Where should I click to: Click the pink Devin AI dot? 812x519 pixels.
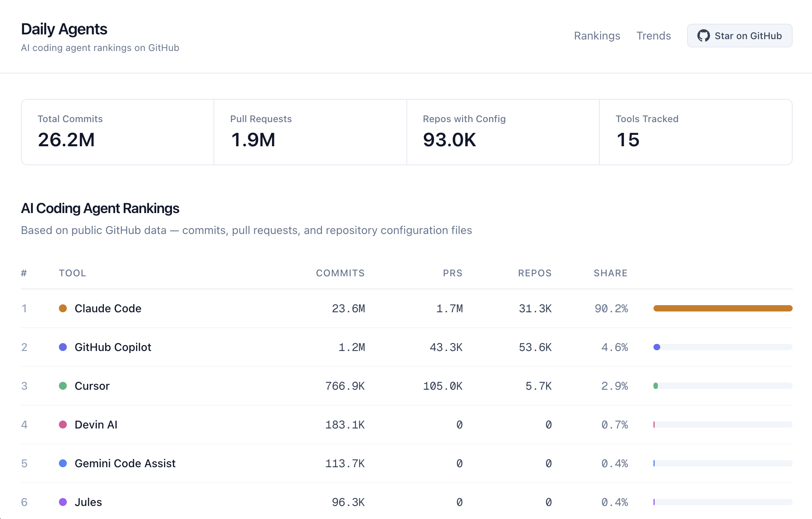63,425
